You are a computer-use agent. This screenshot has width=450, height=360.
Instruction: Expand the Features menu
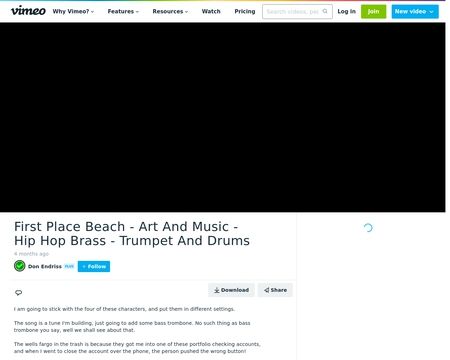point(123,11)
